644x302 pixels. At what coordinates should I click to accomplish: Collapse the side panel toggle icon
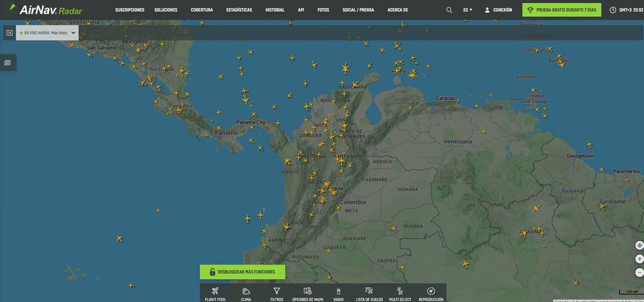click(x=9, y=33)
